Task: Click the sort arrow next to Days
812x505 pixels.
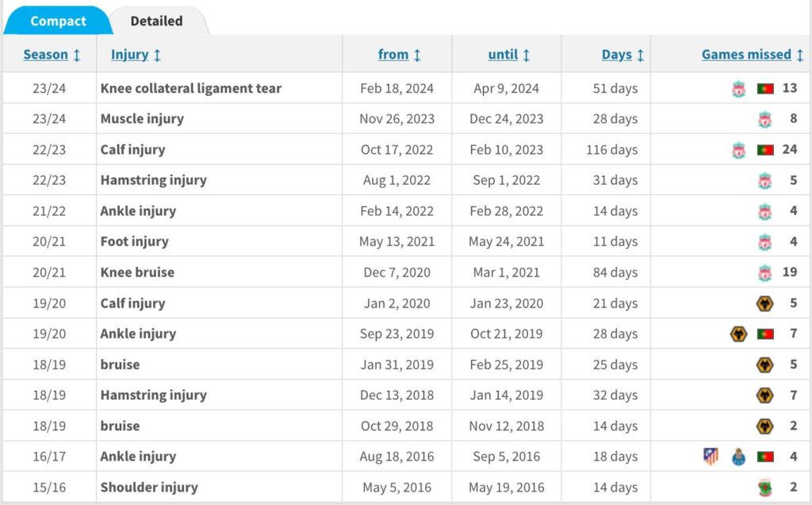Action: [x=641, y=55]
